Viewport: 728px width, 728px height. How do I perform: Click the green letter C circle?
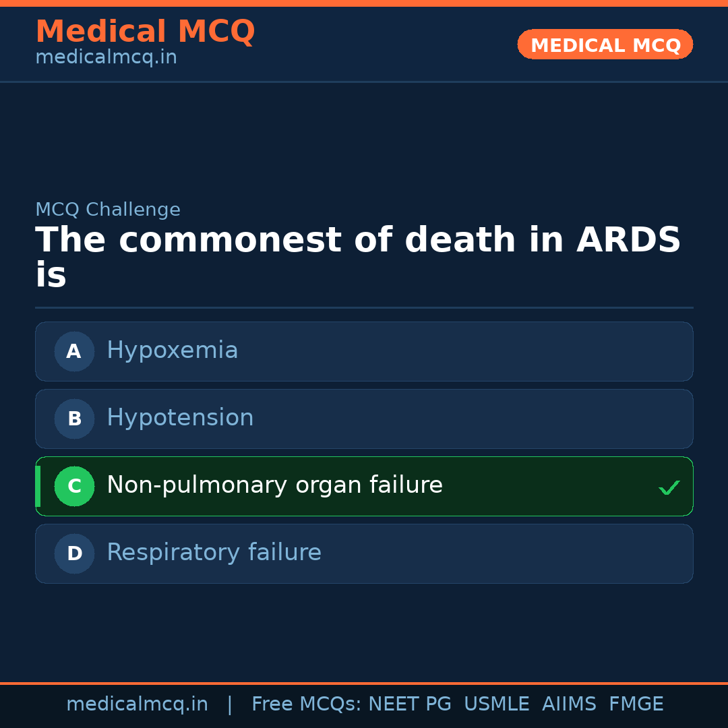pyautogui.click(x=74, y=486)
